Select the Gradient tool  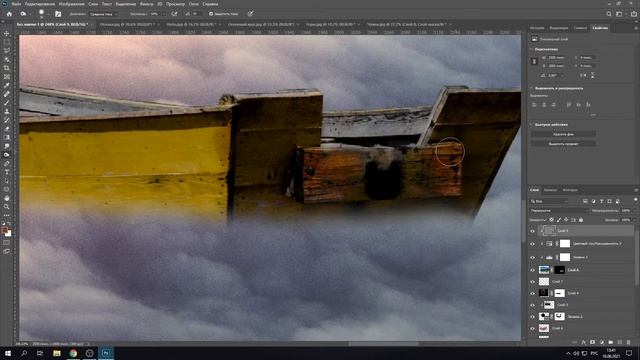(7, 138)
